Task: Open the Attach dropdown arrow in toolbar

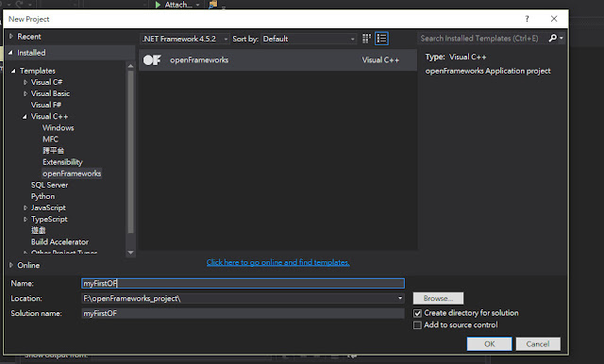Action: [197, 5]
